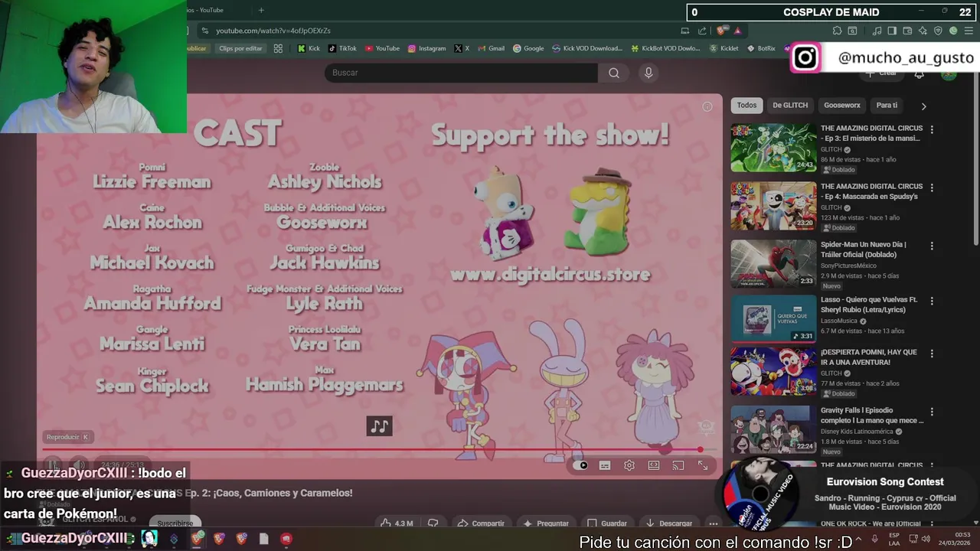980x551 pixels.
Task: Open the Google bookmark
Action: 528,48
